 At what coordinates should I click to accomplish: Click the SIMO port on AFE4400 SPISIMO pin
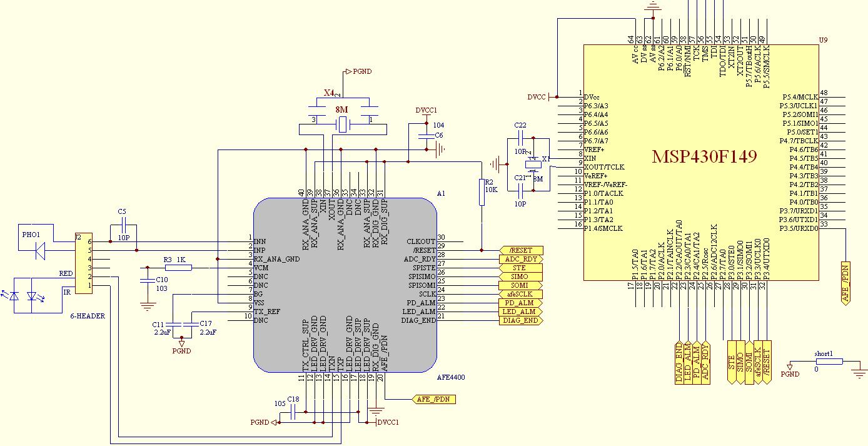pyautogui.click(x=520, y=276)
